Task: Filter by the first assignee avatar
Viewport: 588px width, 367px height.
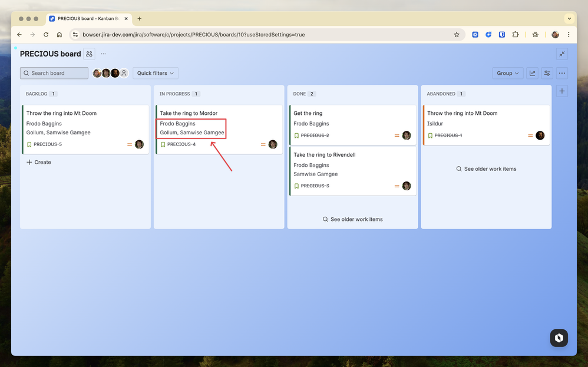Action: (97, 73)
